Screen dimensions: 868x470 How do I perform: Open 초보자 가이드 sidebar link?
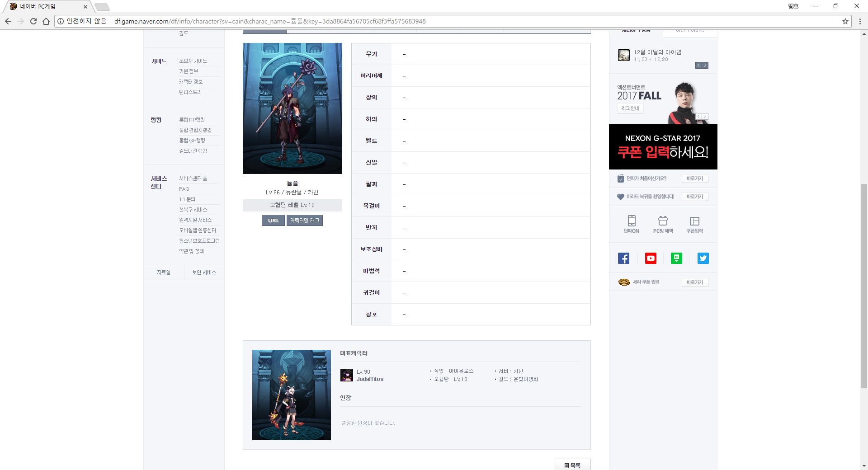(193, 61)
